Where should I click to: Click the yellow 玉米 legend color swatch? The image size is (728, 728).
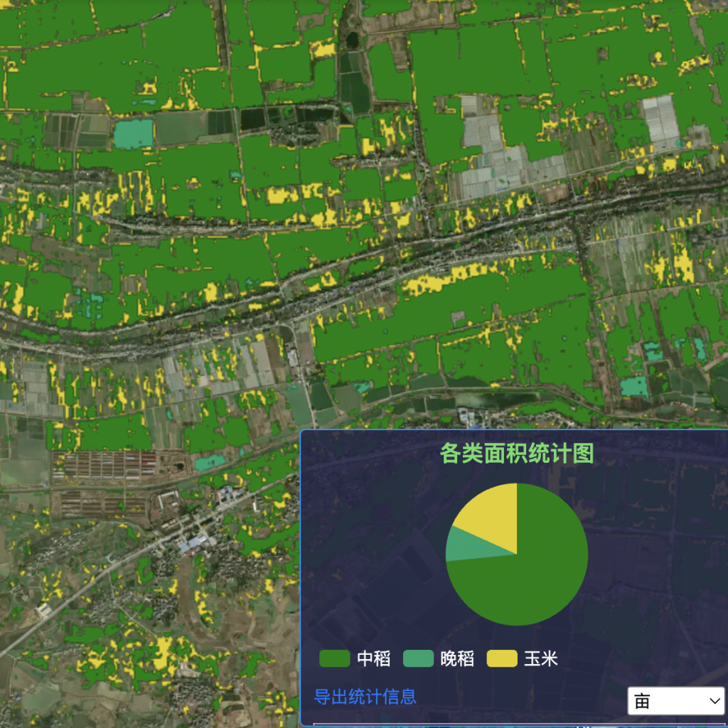[x=501, y=659]
